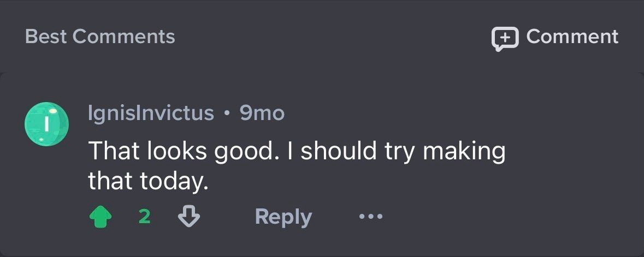This screenshot has height=257, width=644.
Task: Open the IgnisInvictus green avatar
Action: click(x=47, y=124)
